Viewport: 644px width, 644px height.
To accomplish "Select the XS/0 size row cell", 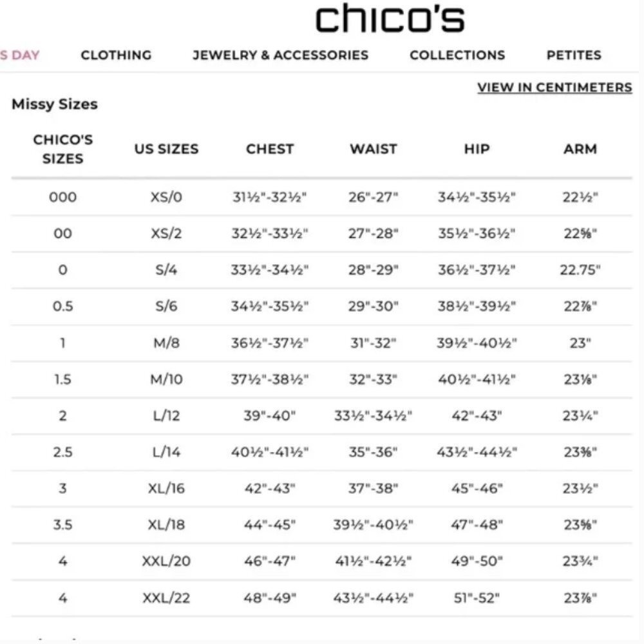I will 166,197.
